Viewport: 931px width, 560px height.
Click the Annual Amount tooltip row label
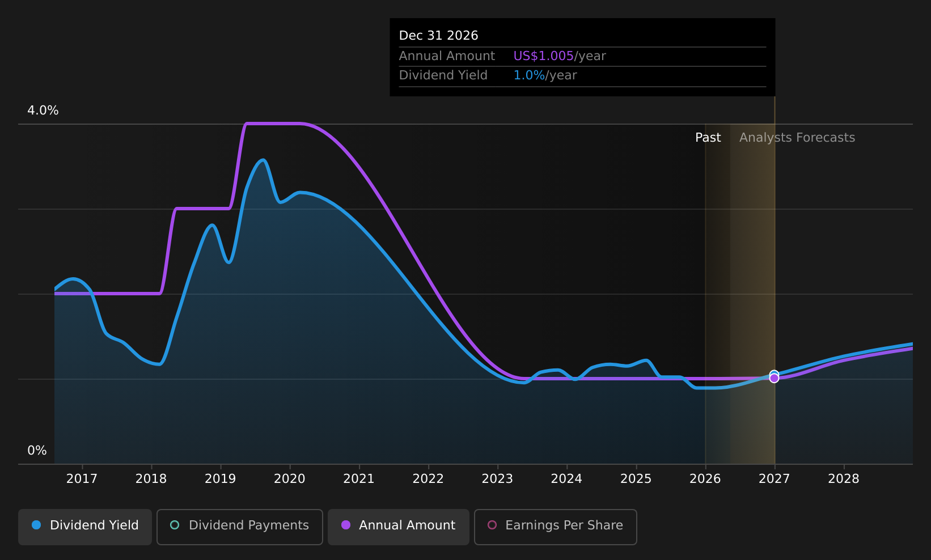pos(447,56)
